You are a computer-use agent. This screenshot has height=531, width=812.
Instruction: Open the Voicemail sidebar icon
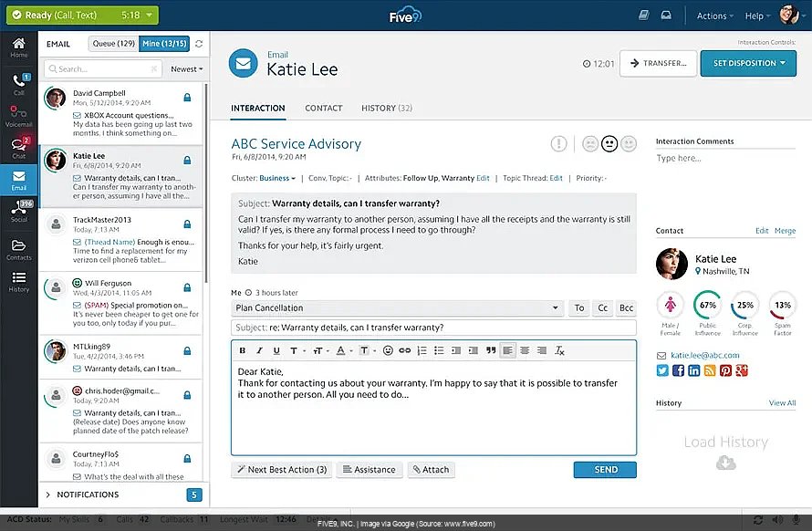pyautogui.click(x=18, y=113)
